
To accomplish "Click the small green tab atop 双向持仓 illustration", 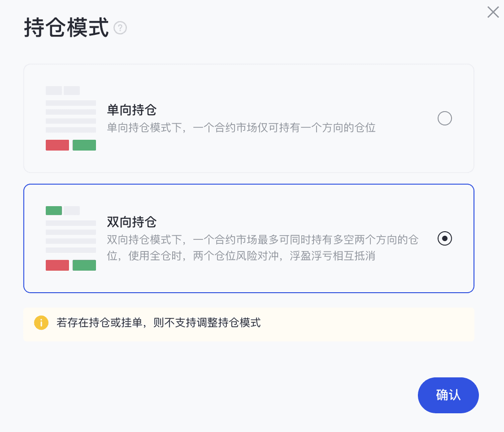I will point(54,211).
